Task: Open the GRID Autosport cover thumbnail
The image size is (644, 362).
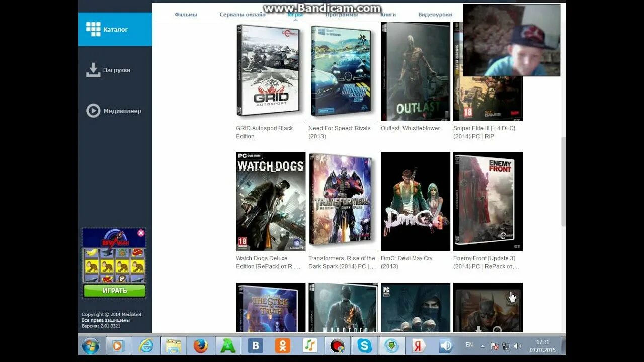Action: point(271,71)
